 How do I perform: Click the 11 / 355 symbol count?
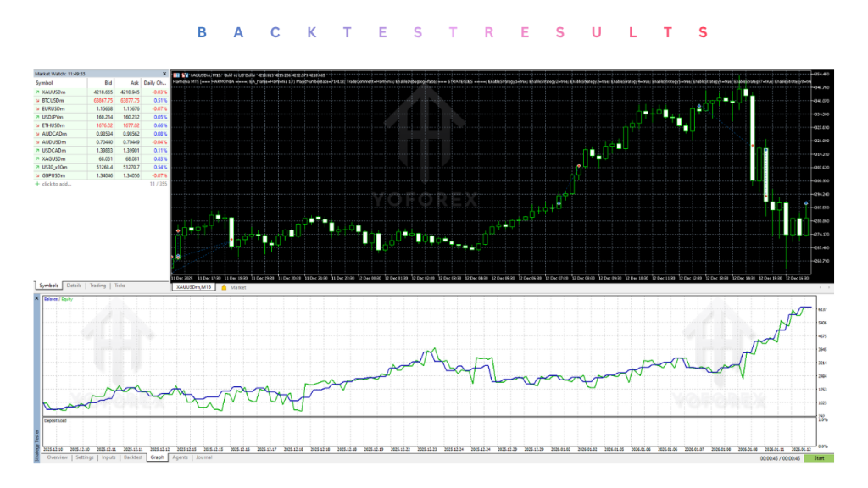click(x=159, y=184)
